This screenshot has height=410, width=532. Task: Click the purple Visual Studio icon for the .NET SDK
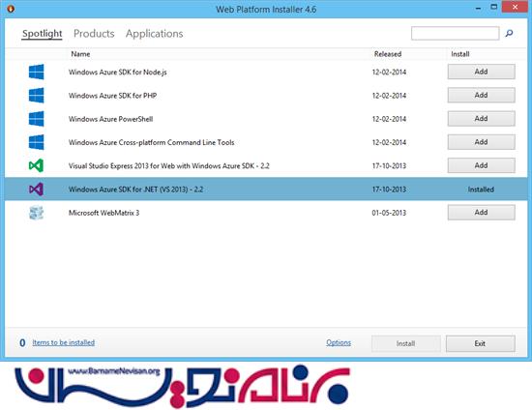point(37,190)
